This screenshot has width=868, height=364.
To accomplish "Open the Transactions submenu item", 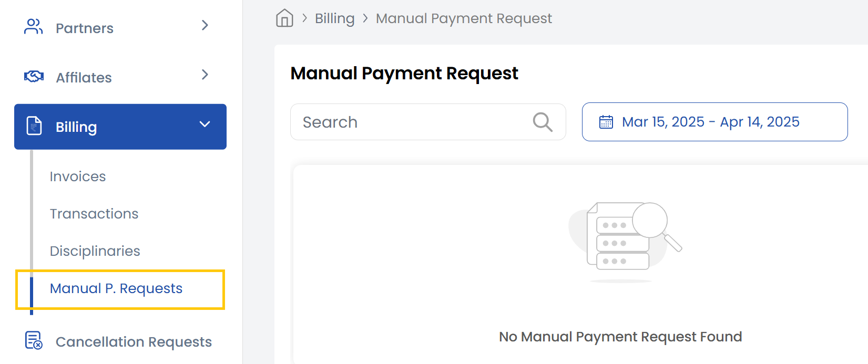I will 94,214.
